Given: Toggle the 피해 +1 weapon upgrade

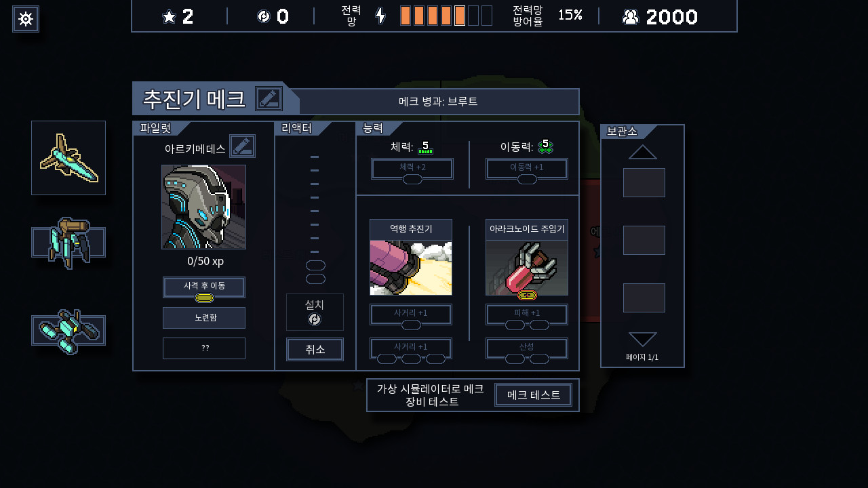Looking at the screenshot, I should [527, 314].
